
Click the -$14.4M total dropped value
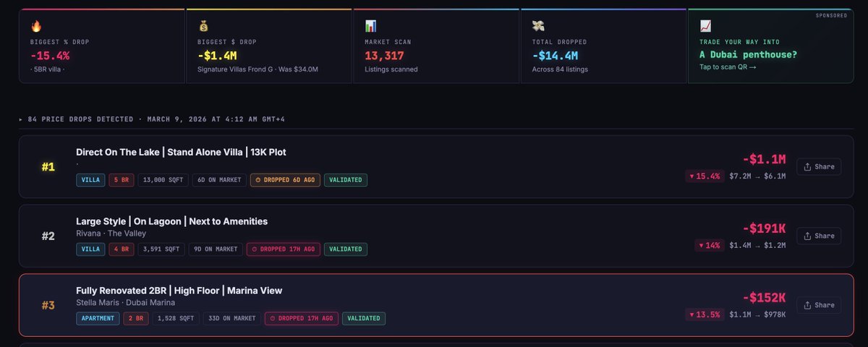click(554, 56)
